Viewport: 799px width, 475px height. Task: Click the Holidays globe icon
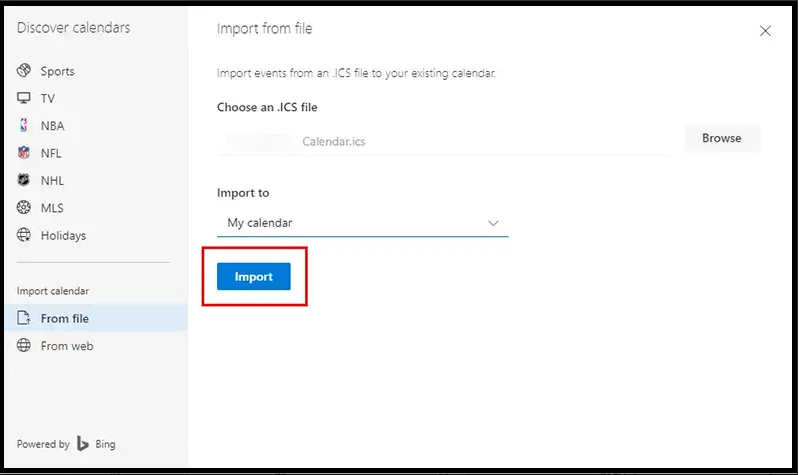pyautogui.click(x=24, y=236)
